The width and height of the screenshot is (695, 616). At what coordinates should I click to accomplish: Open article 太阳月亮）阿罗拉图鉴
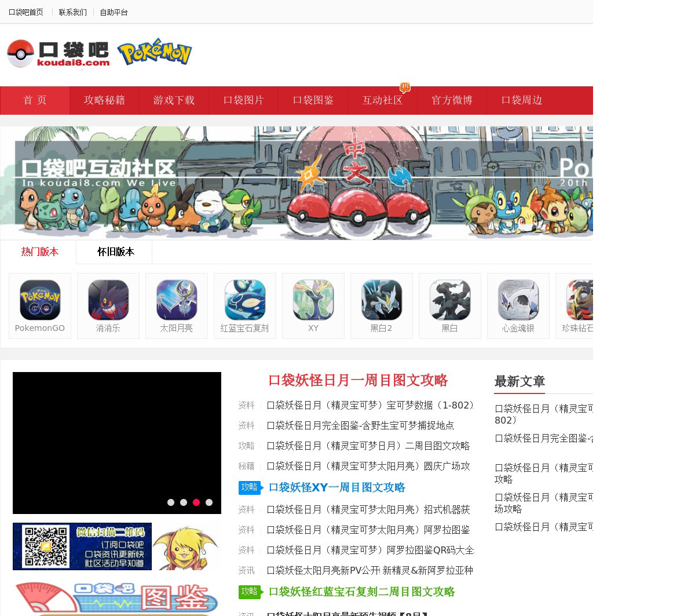click(368, 530)
